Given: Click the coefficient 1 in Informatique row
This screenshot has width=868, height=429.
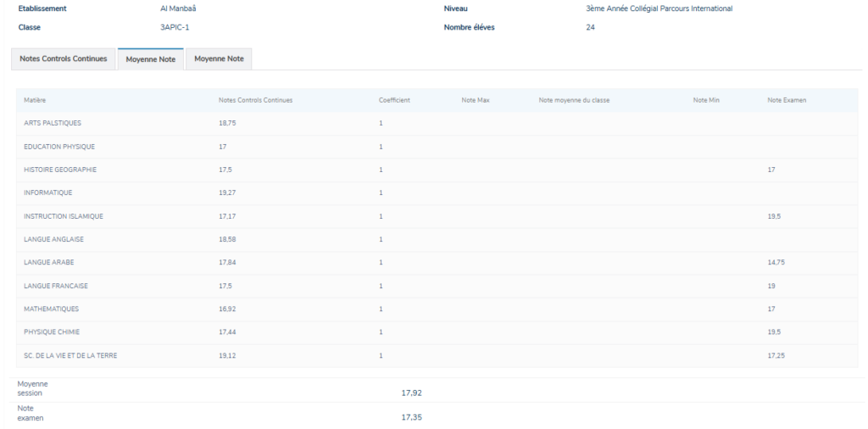Looking at the screenshot, I should (381, 193).
